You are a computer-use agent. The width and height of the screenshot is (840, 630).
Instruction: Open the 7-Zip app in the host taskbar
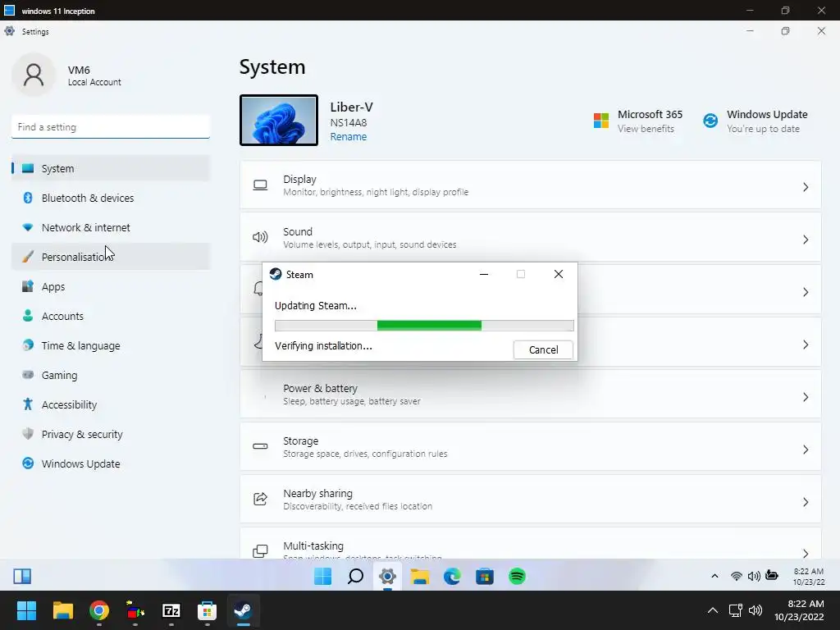click(171, 610)
